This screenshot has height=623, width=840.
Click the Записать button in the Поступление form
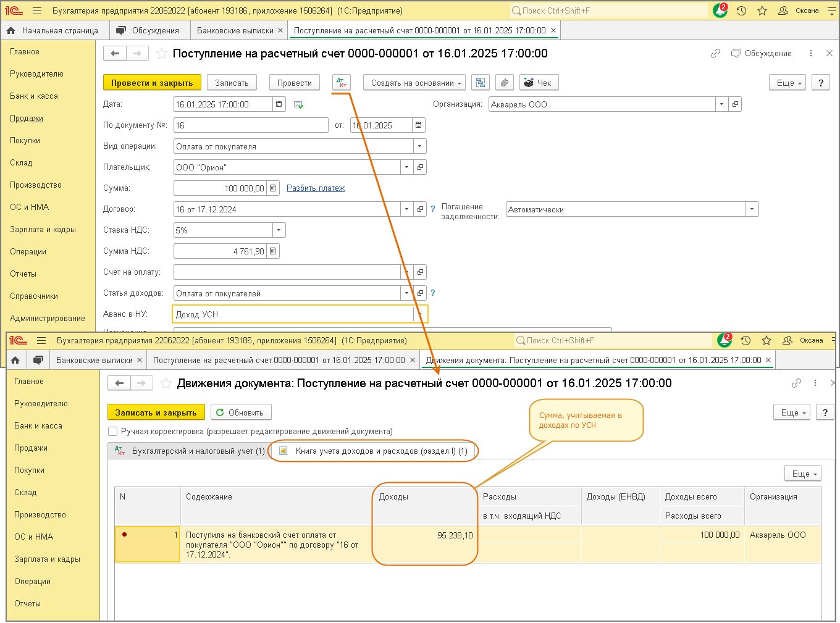click(x=232, y=83)
